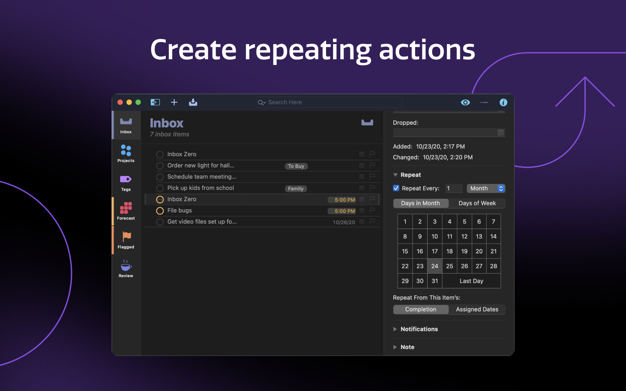Click the search magnifier icon

(x=261, y=103)
